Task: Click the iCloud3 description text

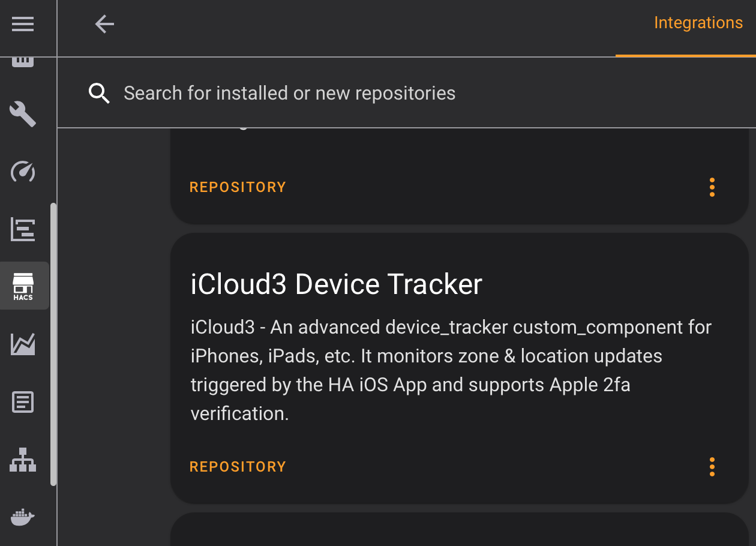Action: click(x=451, y=370)
